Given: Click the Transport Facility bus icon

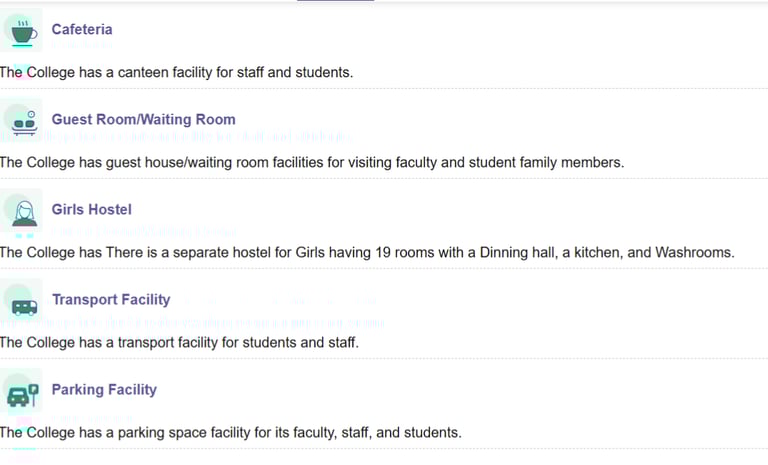Looking at the screenshot, I should pos(23,302).
